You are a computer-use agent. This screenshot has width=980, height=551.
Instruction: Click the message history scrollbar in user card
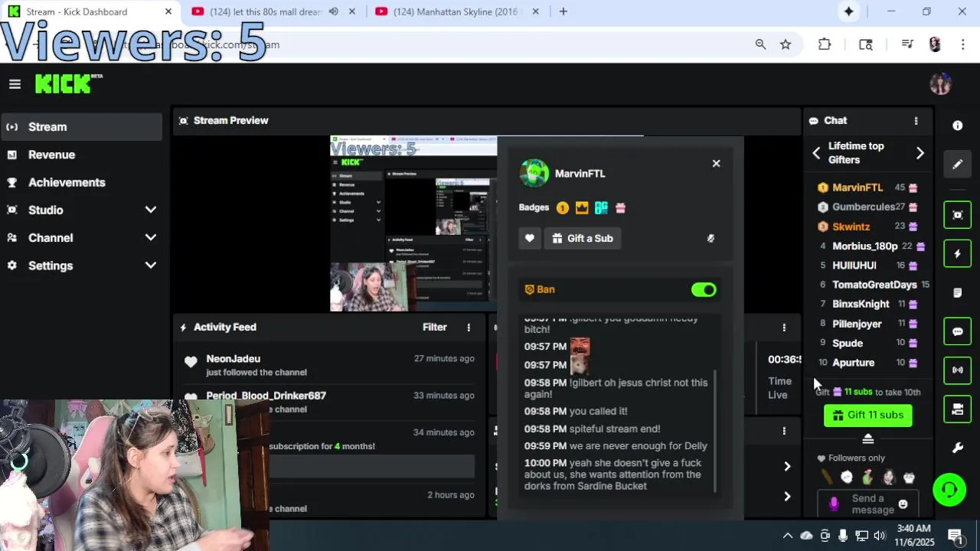(x=715, y=433)
